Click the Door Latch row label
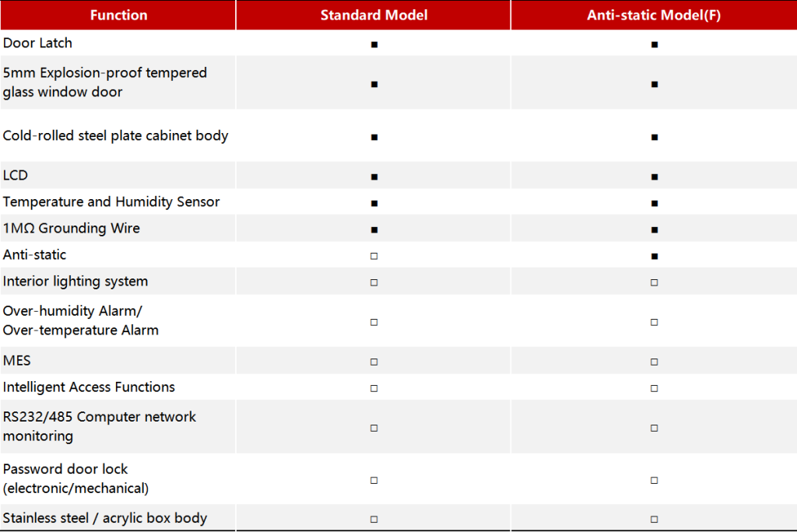797x532 pixels. click(37, 43)
